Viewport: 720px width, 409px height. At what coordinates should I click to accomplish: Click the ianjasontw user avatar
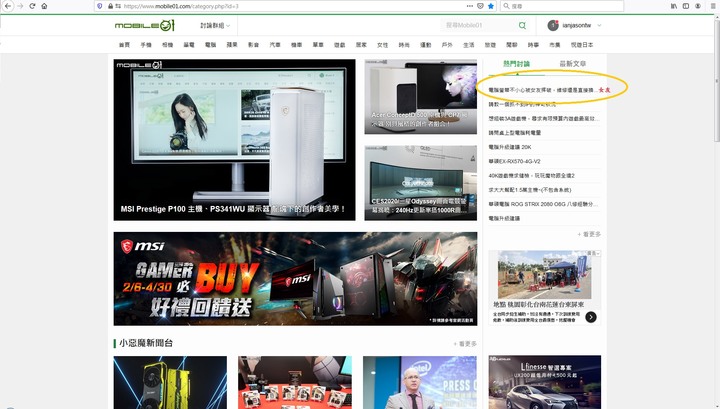pos(553,25)
